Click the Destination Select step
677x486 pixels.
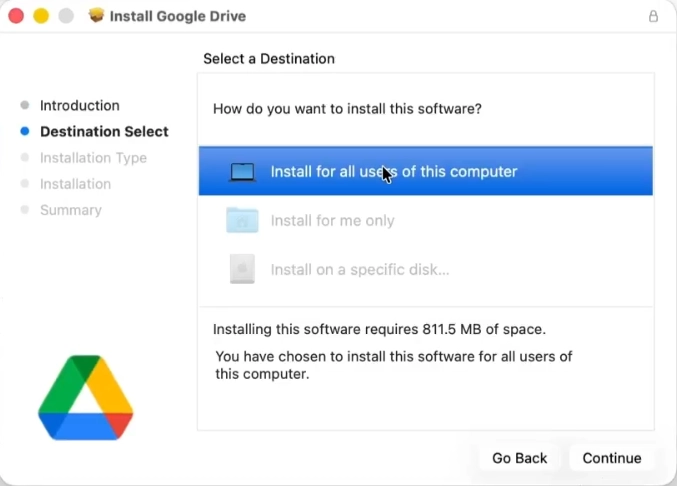104,131
